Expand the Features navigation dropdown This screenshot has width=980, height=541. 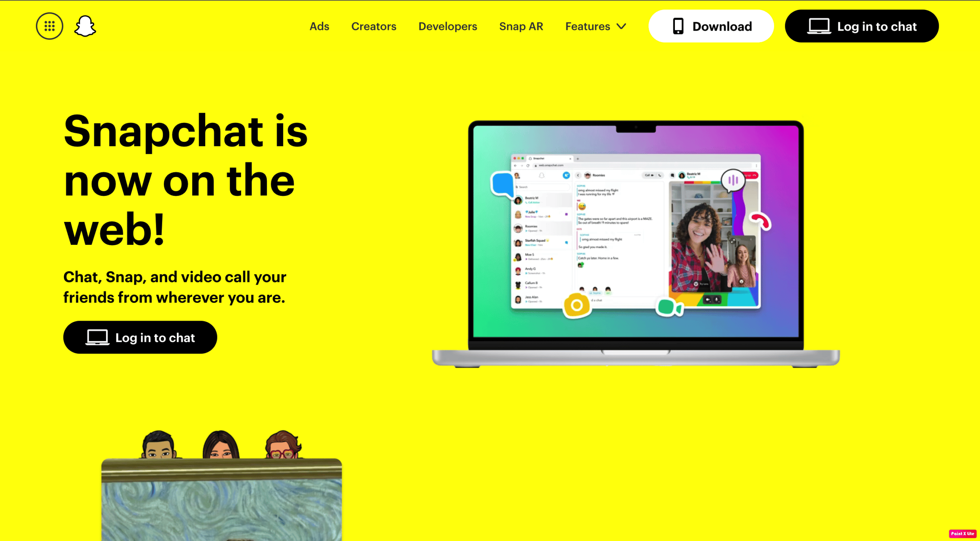(595, 27)
